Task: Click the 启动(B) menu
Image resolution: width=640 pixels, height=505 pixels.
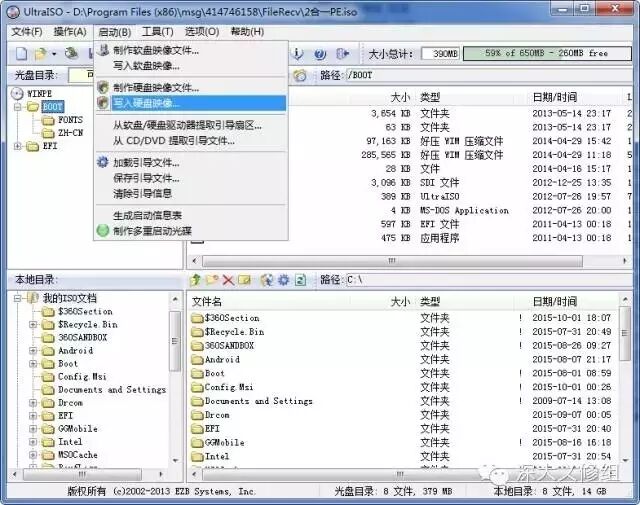Action: coord(115,32)
